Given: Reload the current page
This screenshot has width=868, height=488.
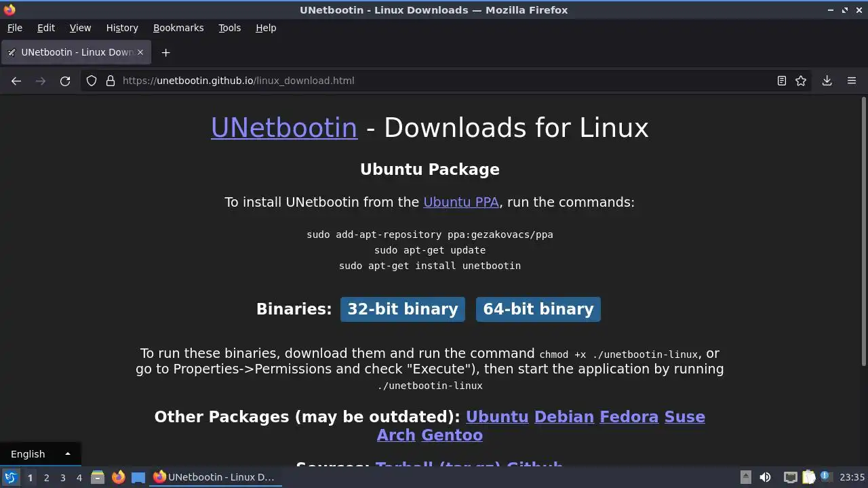Looking at the screenshot, I should (x=65, y=81).
